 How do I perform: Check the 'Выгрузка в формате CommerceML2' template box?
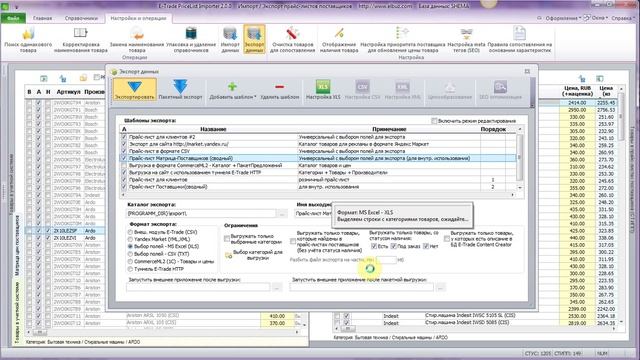(x=124, y=165)
